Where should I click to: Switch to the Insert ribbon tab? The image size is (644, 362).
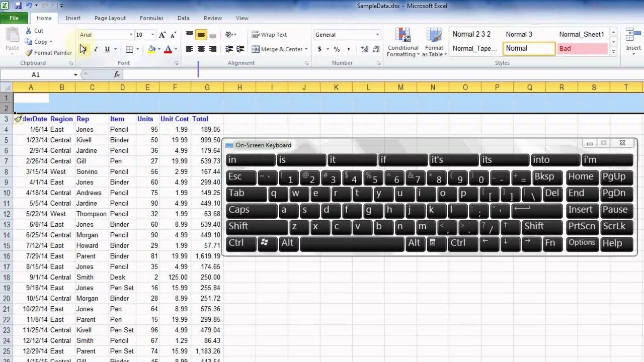[73, 18]
